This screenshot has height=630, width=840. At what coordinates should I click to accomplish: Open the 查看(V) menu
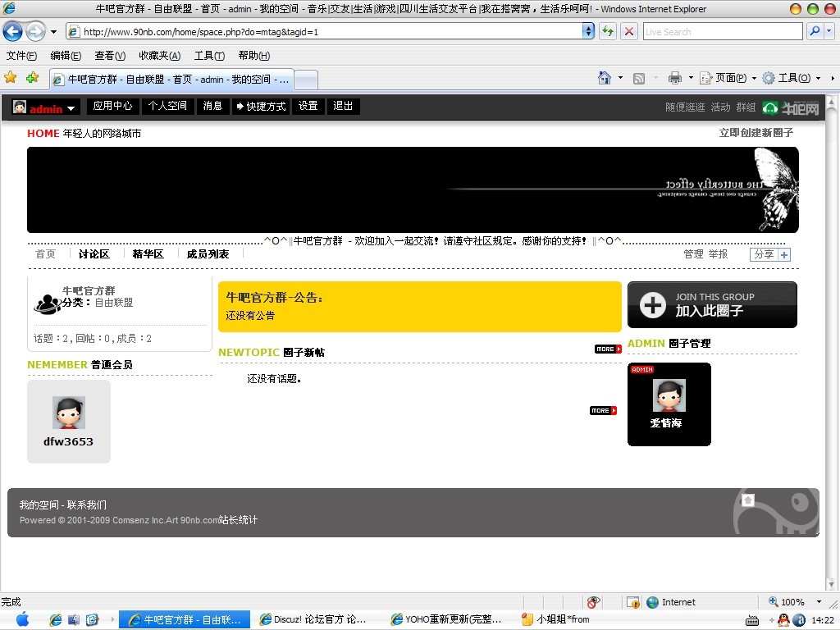click(110, 56)
